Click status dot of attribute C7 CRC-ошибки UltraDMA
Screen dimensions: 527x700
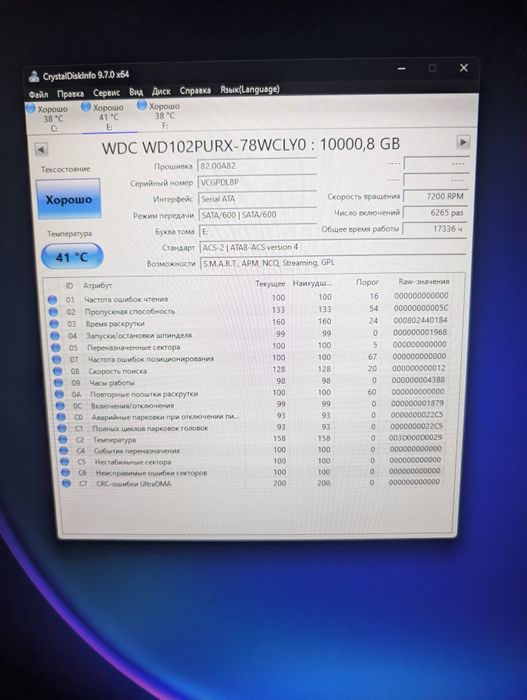67,483
